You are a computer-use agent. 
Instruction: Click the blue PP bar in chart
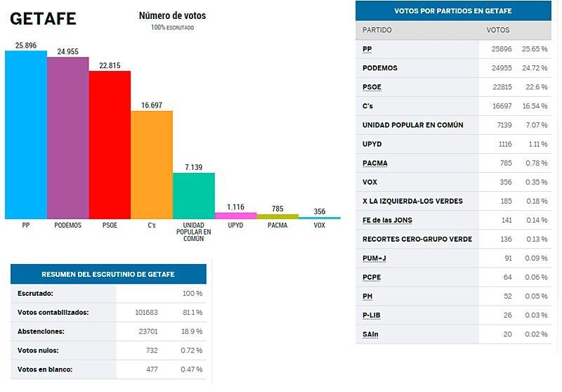click(26, 135)
